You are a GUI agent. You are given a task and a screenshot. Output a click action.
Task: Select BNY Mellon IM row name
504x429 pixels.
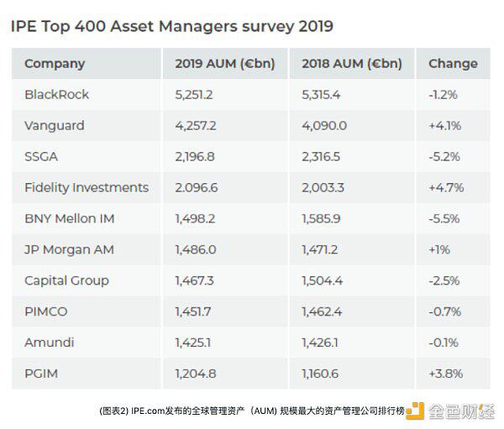(70, 218)
